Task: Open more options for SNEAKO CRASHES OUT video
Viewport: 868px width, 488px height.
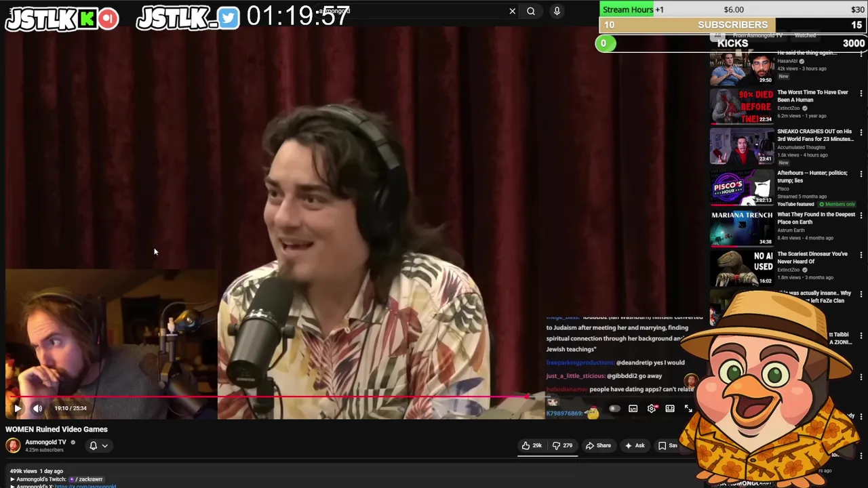Action: (861, 133)
